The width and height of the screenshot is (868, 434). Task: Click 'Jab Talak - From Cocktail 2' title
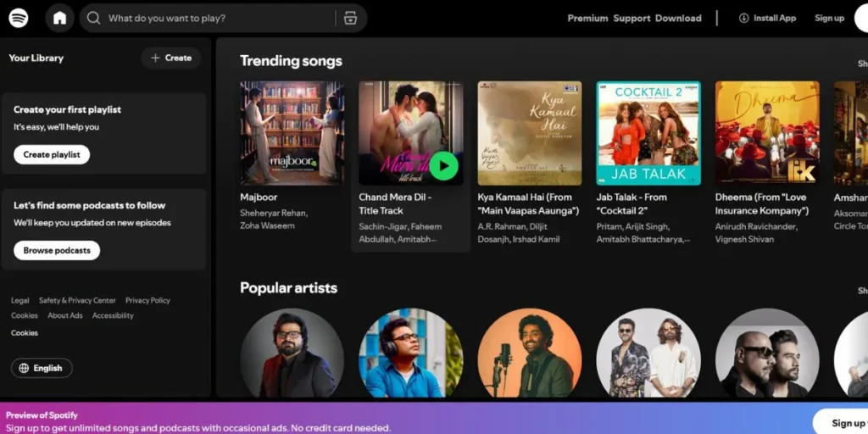[x=632, y=203]
